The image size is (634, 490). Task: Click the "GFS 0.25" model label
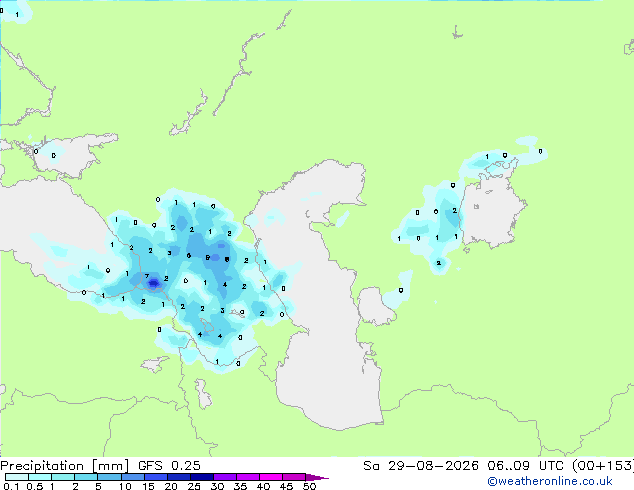169,466
